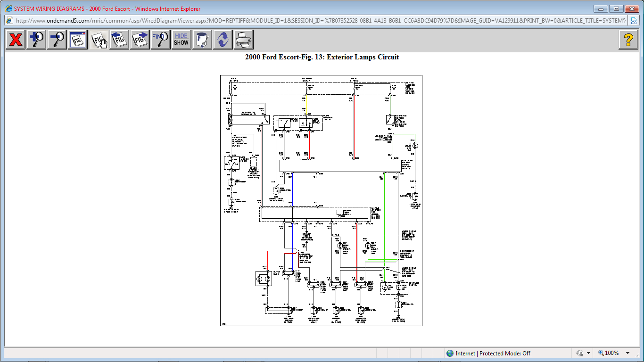The height and width of the screenshot is (362, 644).
Task: Go to the next figure
Action: click(140, 40)
